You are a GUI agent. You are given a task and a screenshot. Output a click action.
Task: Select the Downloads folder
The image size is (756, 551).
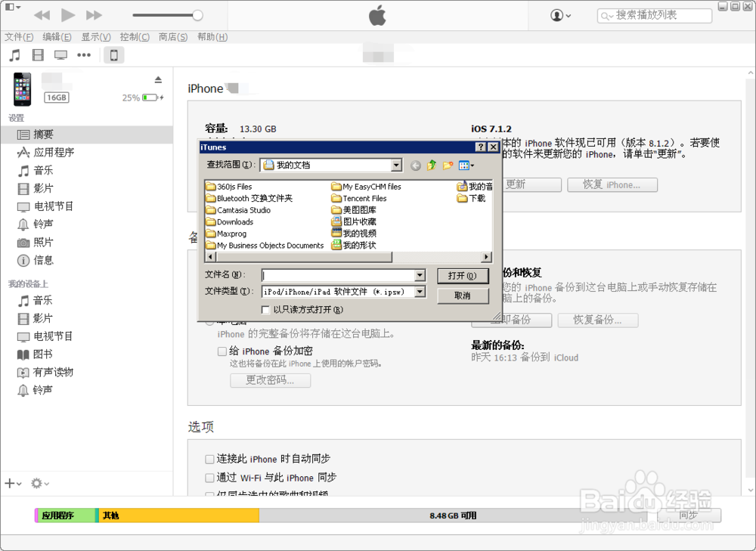tap(230, 221)
